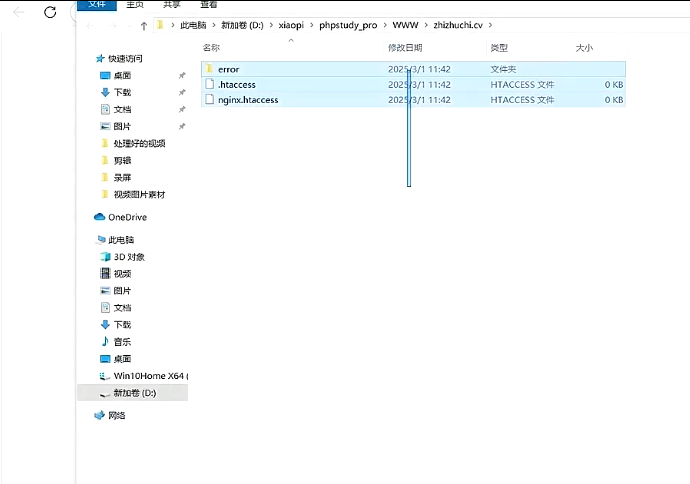Image resolution: width=690 pixels, height=484 pixels.
Task: Open the 文件 ribbon tab
Action: pyautogui.click(x=96, y=4)
